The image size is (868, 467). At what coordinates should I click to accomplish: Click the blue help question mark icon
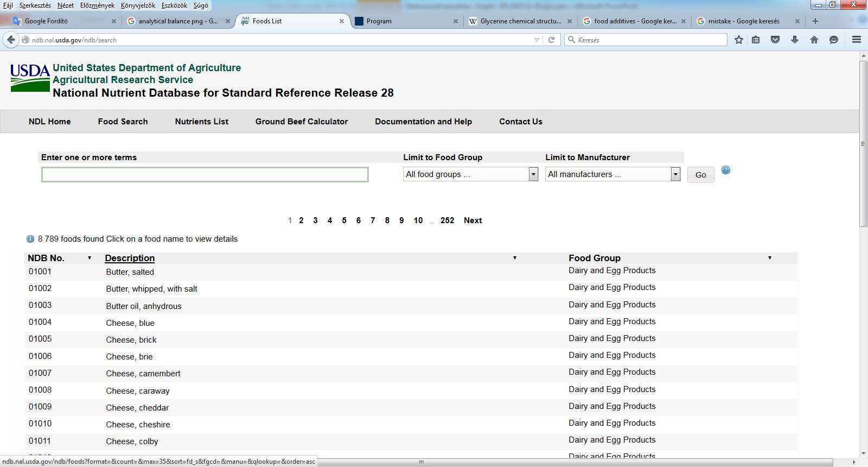(x=726, y=170)
